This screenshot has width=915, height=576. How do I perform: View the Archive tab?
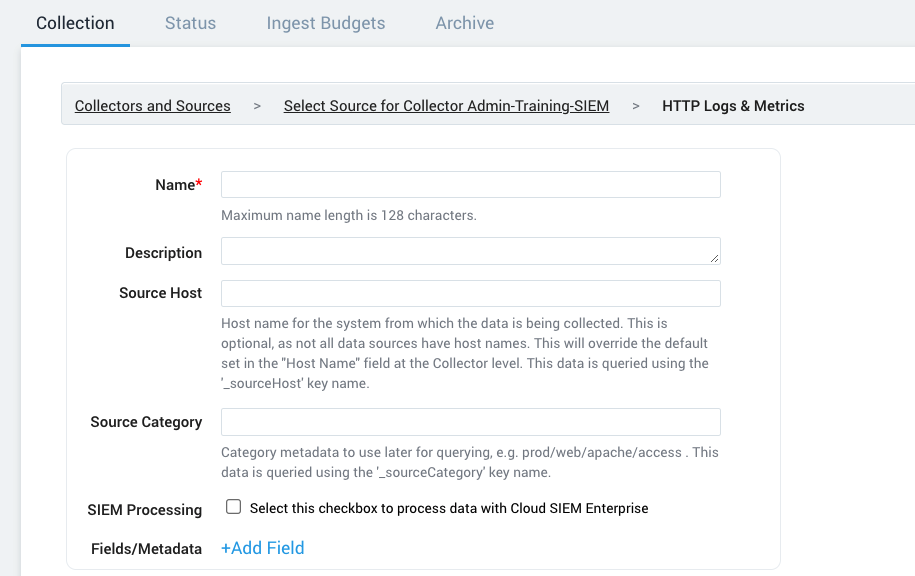(464, 22)
